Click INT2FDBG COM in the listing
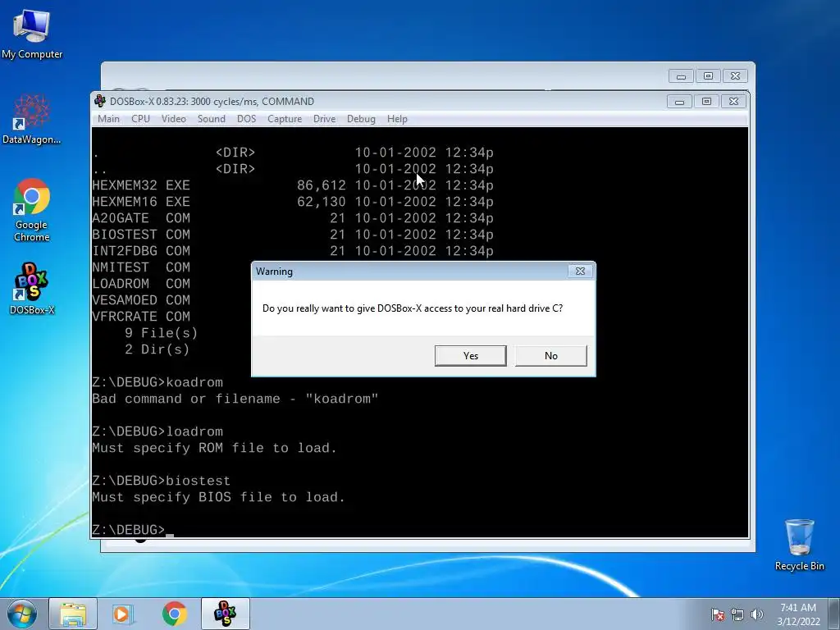The width and height of the screenshot is (840, 630). pos(141,251)
